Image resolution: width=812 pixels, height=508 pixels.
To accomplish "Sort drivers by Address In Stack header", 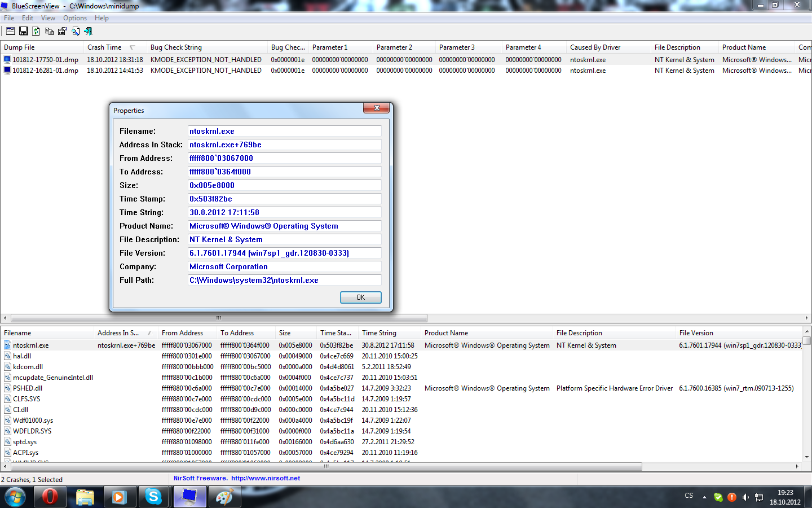I will click(126, 333).
